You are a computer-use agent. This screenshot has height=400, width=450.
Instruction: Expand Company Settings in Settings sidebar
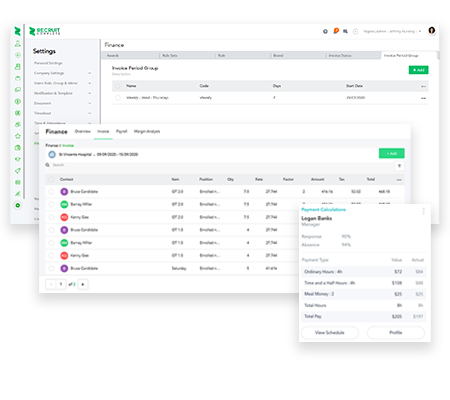tap(62, 73)
